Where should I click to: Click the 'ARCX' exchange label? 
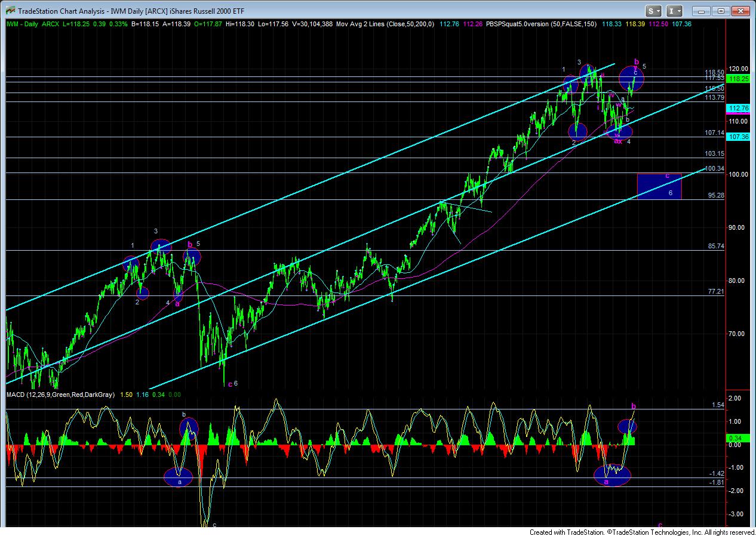[52, 24]
